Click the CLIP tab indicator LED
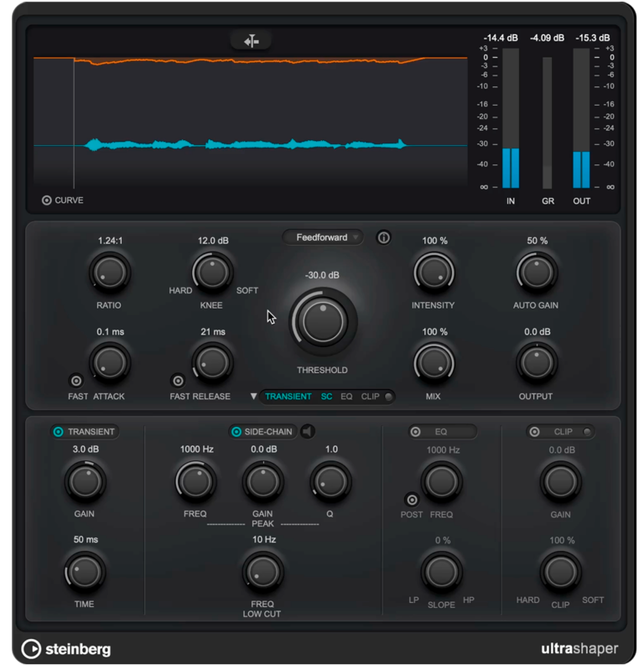This screenshot has width=644, height=670. click(x=388, y=397)
